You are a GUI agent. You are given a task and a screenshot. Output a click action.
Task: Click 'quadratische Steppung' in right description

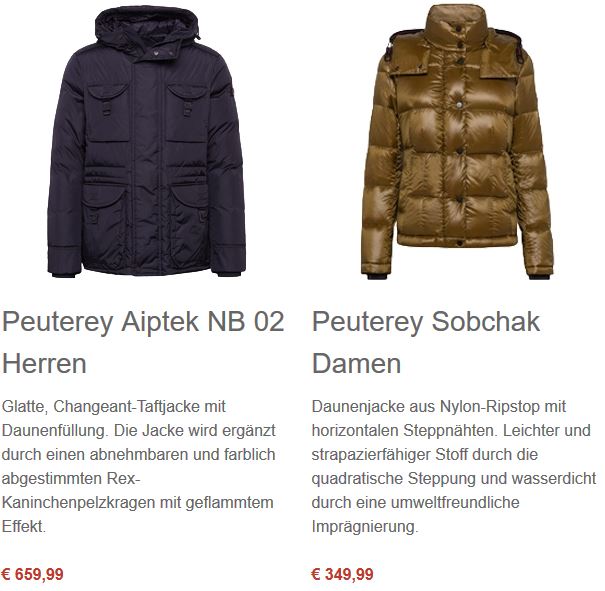[x=394, y=479]
